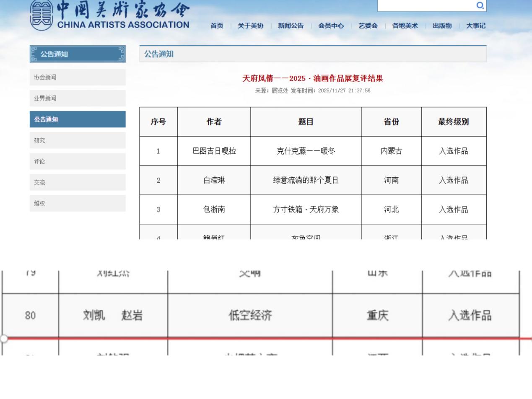Click the white handle on red line
The image size is (532, 399).
tap(3, 338)
